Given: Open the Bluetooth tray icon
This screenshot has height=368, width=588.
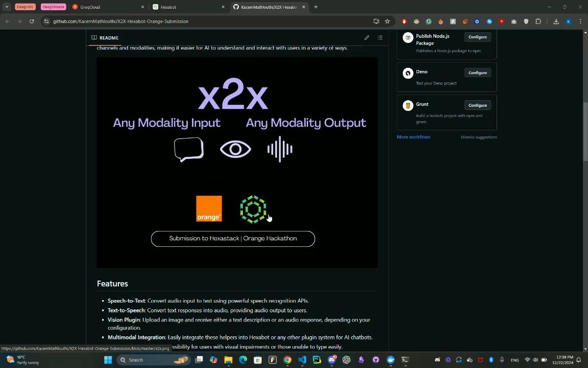Looking at the screenshot, I should pyautogui.click(x=491, y=360).
